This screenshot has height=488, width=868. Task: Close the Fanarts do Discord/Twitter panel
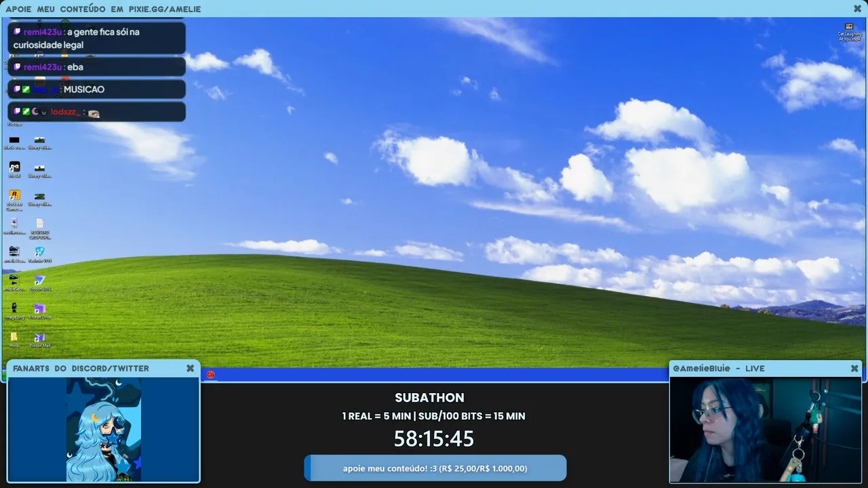point(190,368)
